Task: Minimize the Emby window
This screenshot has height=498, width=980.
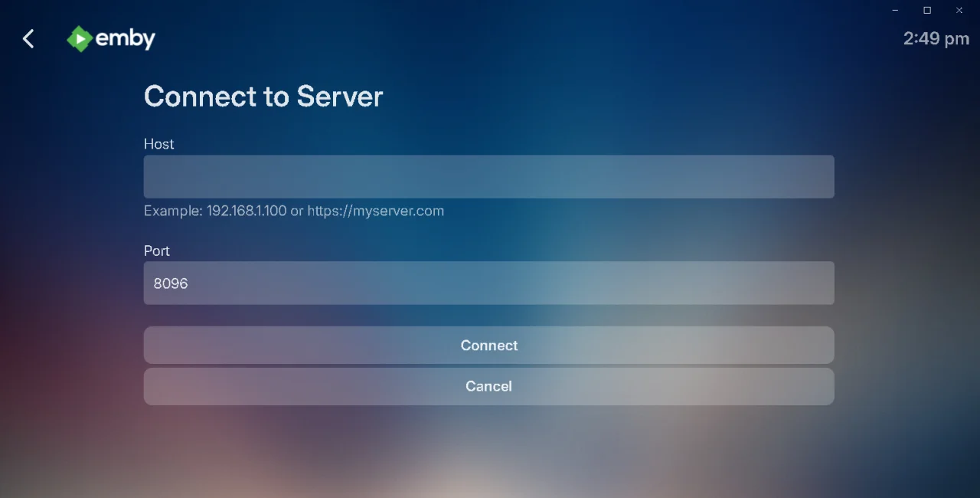Action: pos(895,10)
